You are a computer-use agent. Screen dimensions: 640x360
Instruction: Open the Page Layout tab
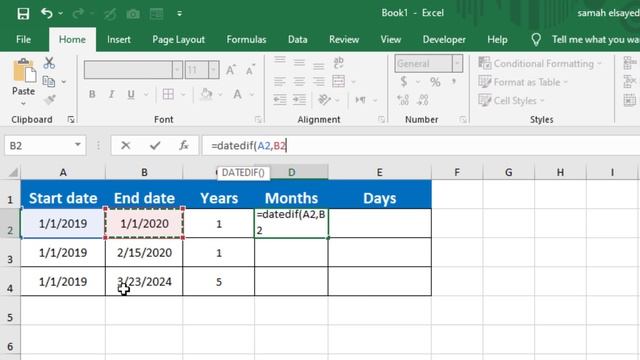click(x=178, y=40)
